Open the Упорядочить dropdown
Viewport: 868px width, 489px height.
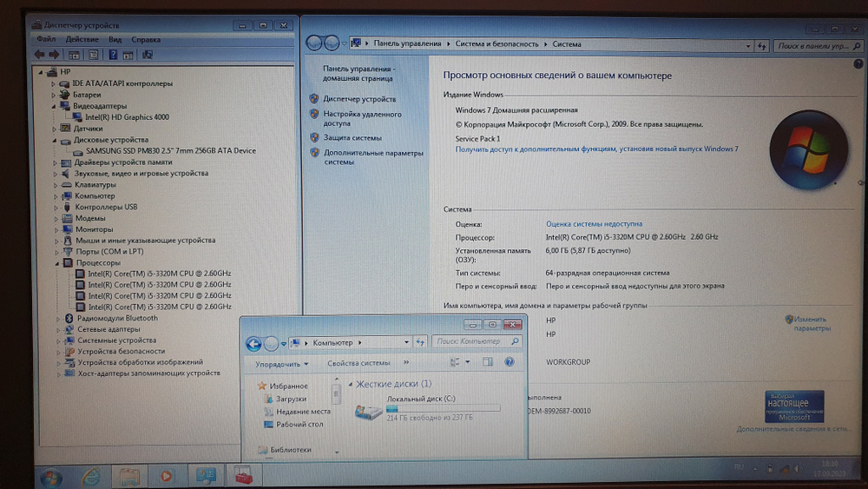[x=282, y=364]
